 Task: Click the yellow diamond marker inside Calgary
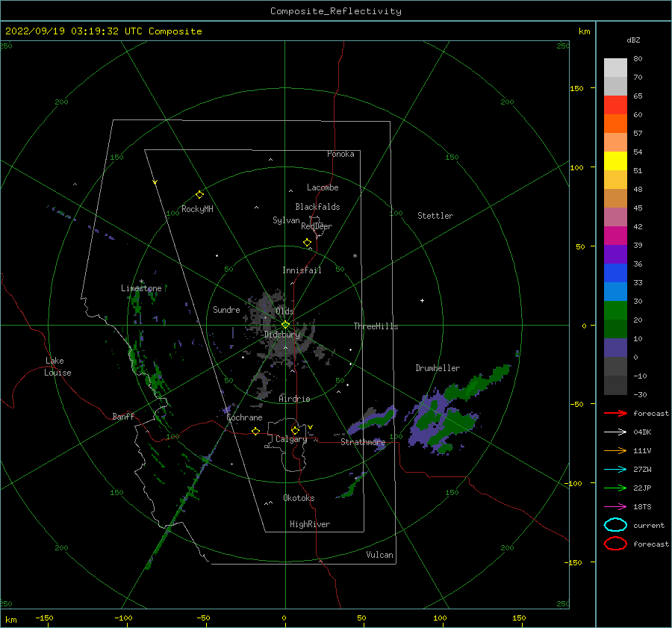[x=295, y=430]
